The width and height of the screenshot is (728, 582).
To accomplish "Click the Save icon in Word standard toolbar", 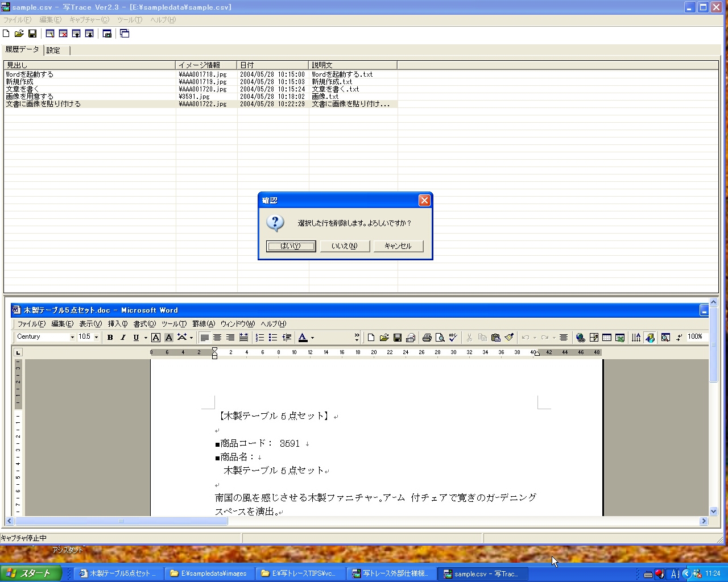I will 398,338.
